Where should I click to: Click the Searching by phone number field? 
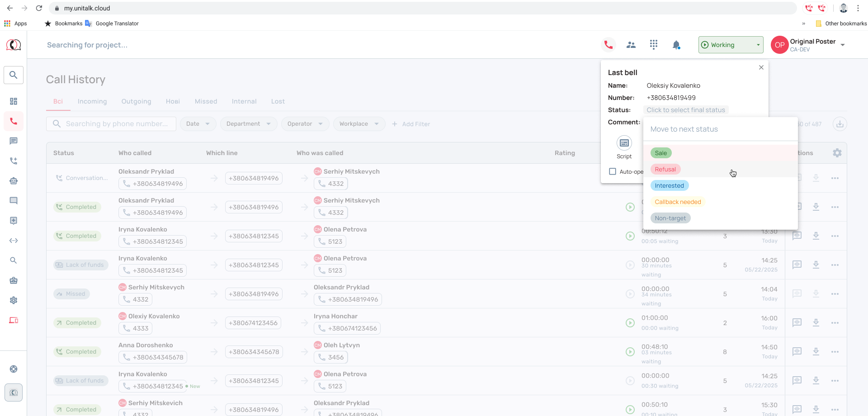point(111,124)
